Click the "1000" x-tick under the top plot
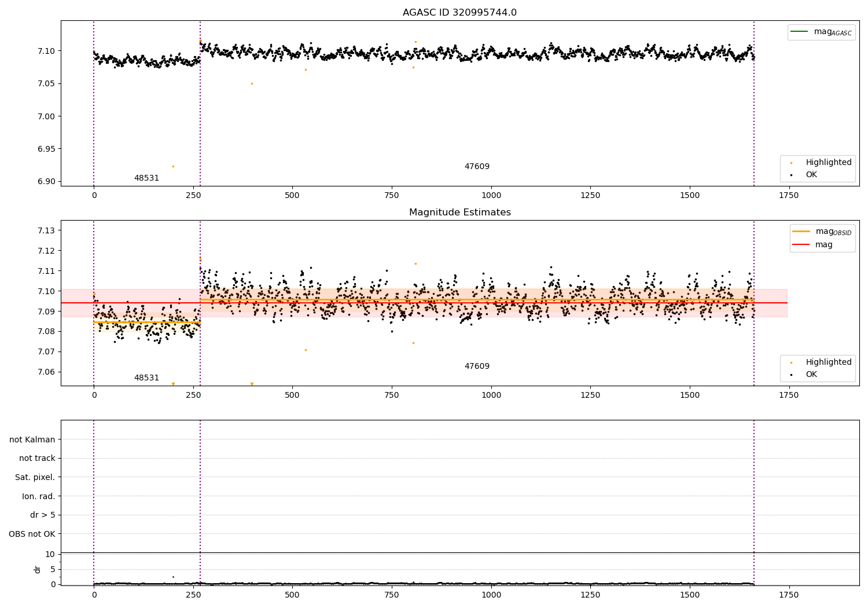 point(491,196)
